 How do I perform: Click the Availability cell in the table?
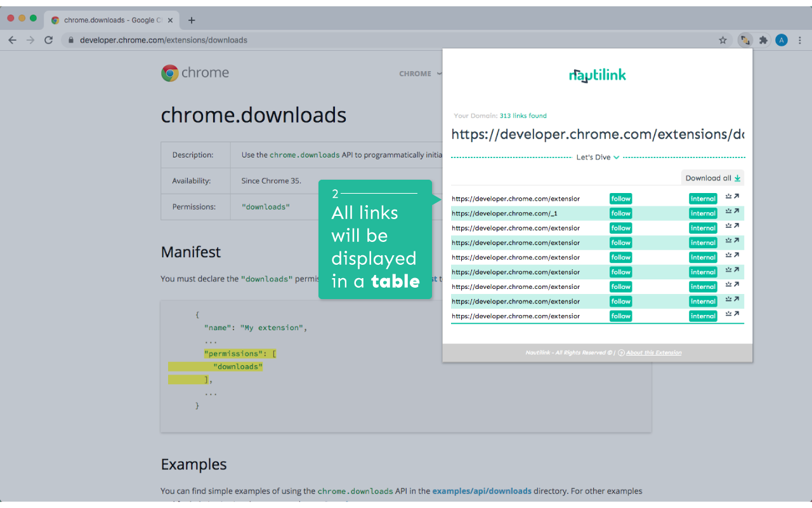click(x=195, y=181)
